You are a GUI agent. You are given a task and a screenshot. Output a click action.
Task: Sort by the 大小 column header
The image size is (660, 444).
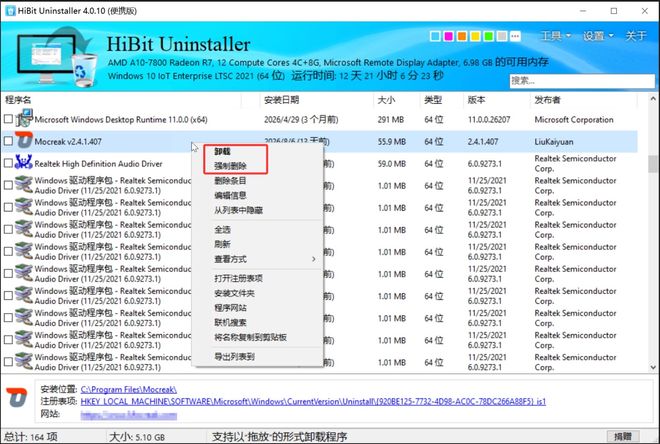coord(386,100)
